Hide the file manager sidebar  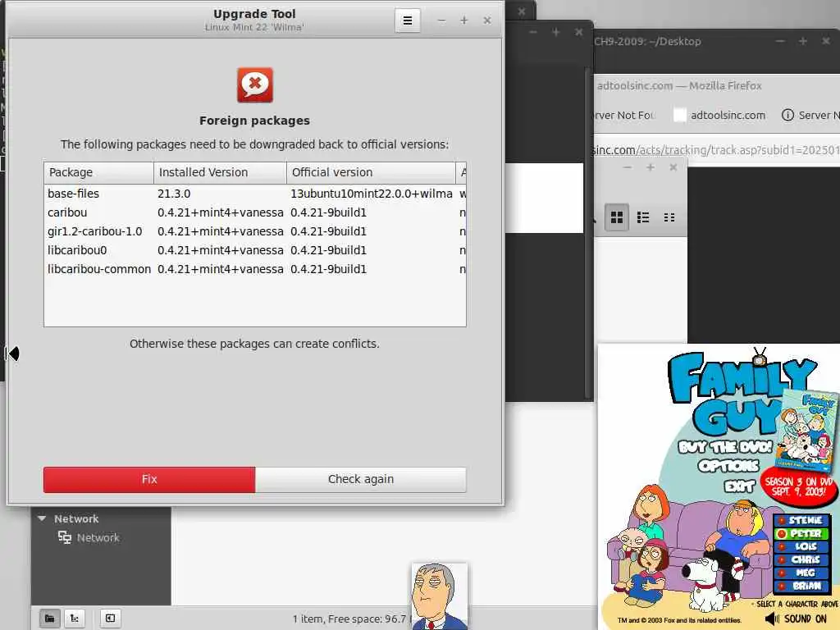coord(110,619)
